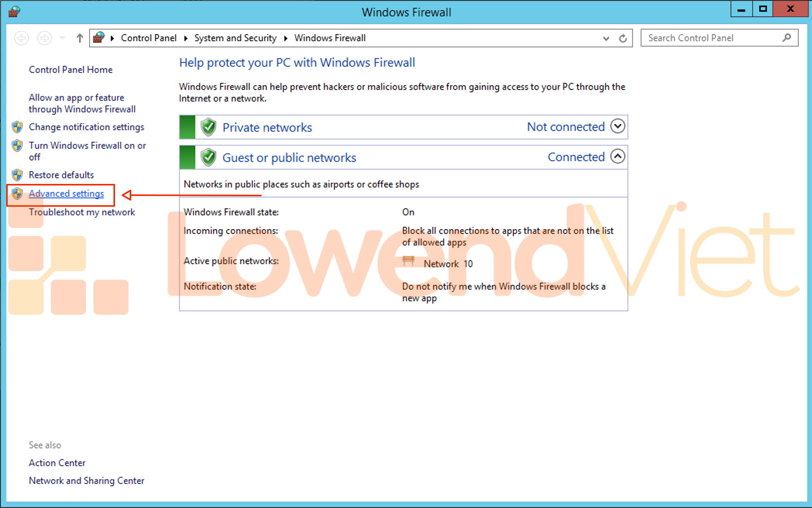Open the address bar history dropdown
This screenshot has height=508, width=812.
coord(606,38)
